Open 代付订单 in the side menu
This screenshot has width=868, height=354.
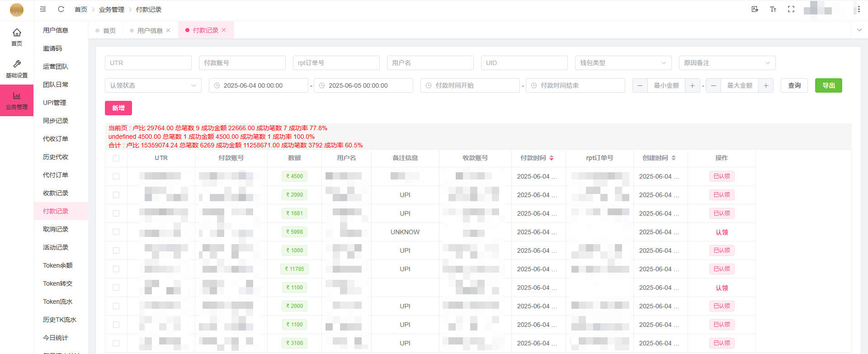(56, 175)
